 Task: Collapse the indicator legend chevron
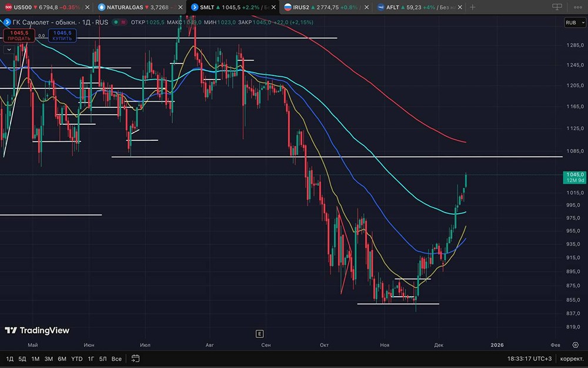click(9, 49)
